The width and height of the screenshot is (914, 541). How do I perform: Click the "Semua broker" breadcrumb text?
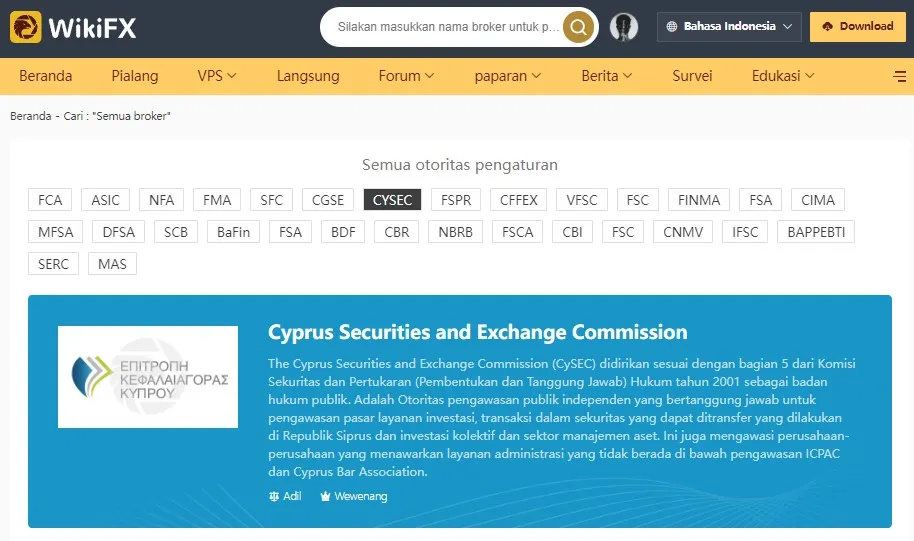(131, 116)
